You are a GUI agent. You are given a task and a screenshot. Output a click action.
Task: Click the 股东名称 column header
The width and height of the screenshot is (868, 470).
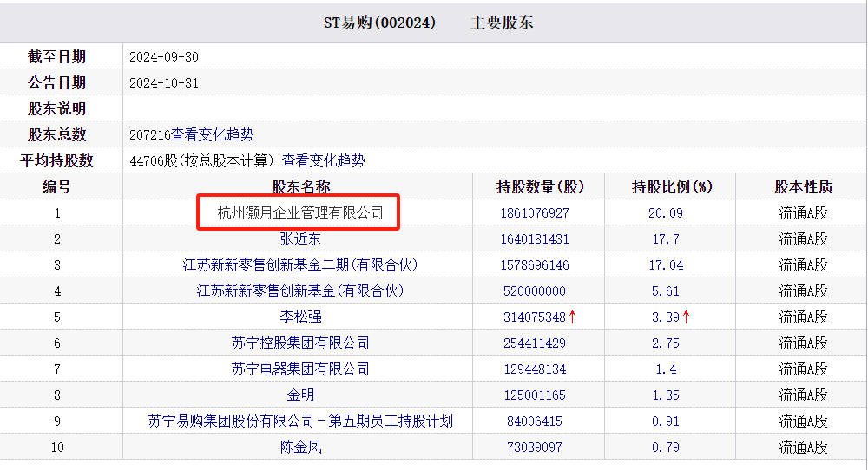coord(300,187)
